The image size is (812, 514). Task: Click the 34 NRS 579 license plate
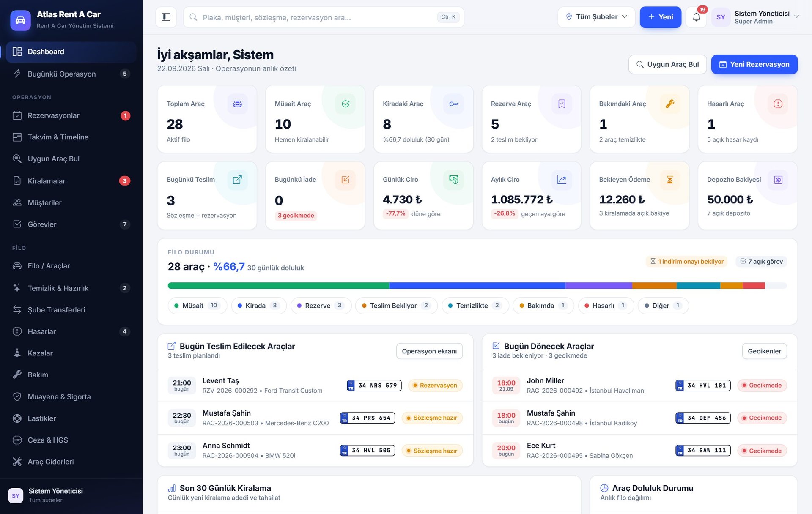[374, 385]
